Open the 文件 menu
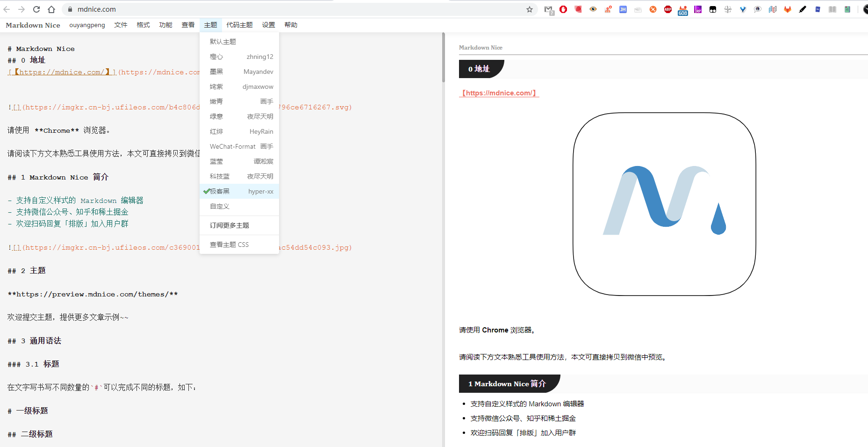 pos(121,25)
